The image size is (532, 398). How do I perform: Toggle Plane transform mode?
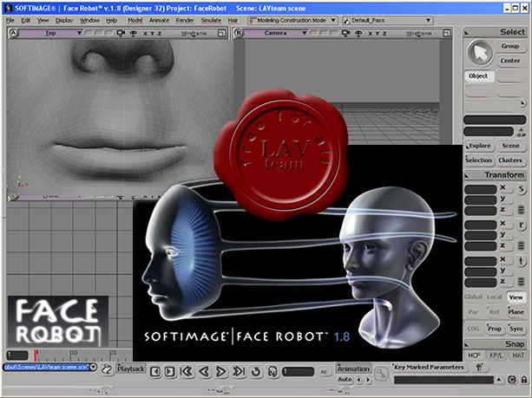[x=516, y=312]
